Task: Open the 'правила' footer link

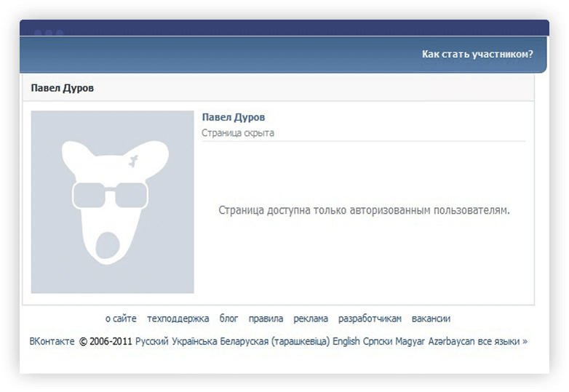Action: pyautogui.click(x=266, y=319)
